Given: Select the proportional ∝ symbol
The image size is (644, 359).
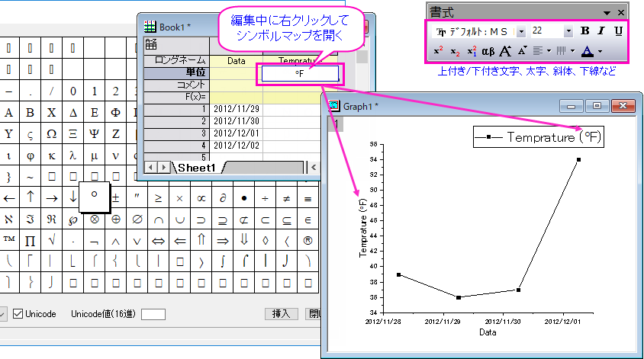Looking at the screenshot, I should coord(201,198).
